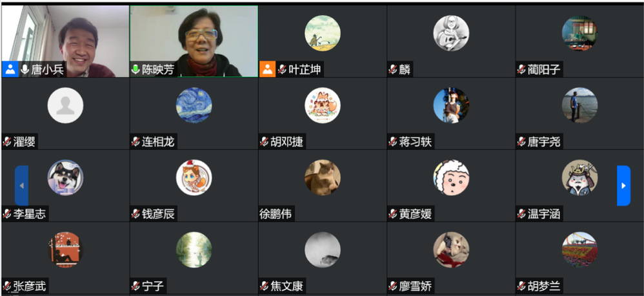Select 陈映芳's active video tile
Screen dimensions: 644x296
194,41
